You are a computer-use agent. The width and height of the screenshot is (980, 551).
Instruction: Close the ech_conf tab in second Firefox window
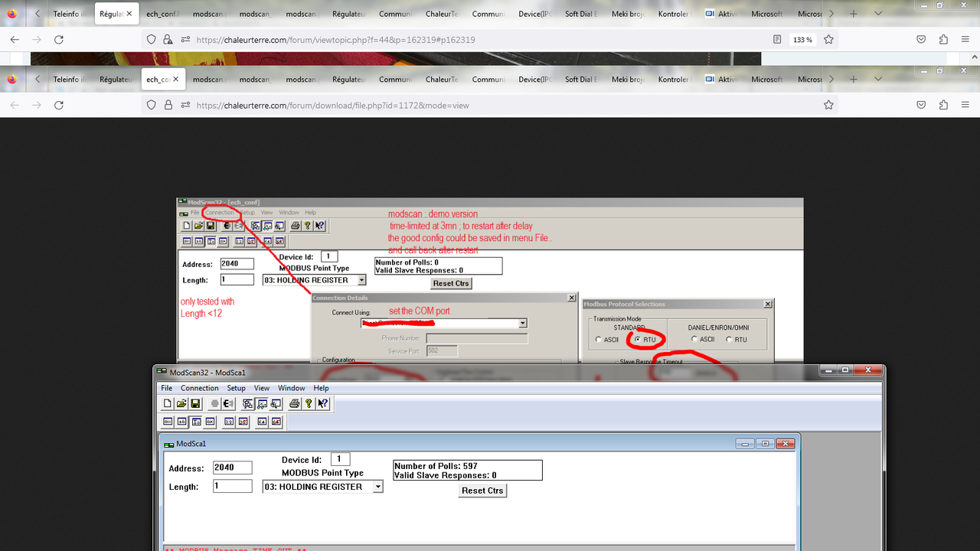(175, 79)
